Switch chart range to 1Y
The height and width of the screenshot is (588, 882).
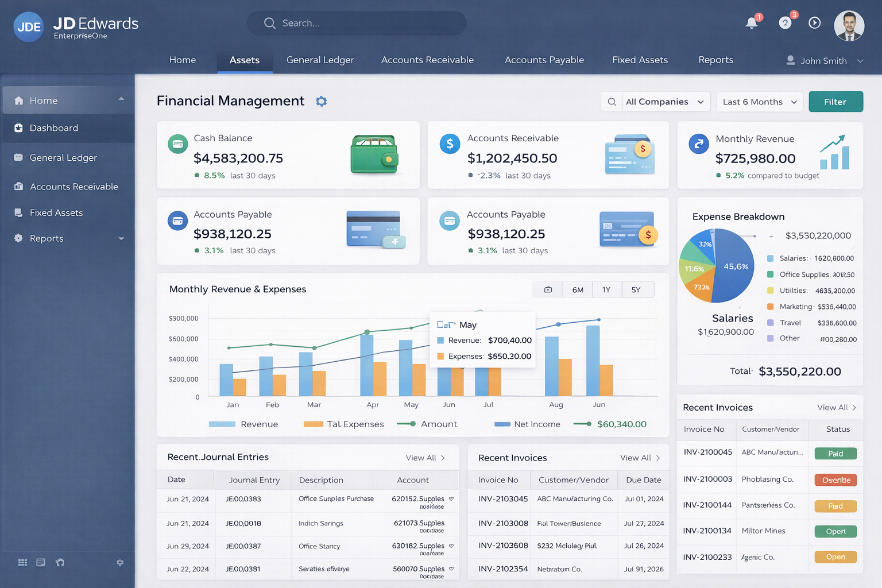(x=606, y=290)
